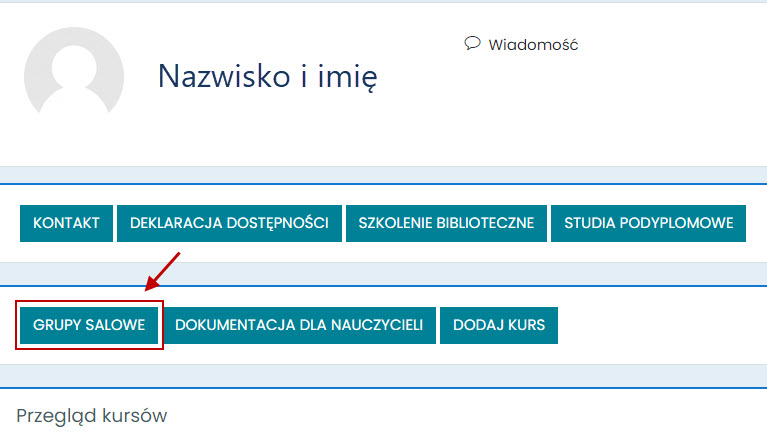Click the default user avatar picture
Viewport: 767px width, 440px height.
tap(73, 77)
